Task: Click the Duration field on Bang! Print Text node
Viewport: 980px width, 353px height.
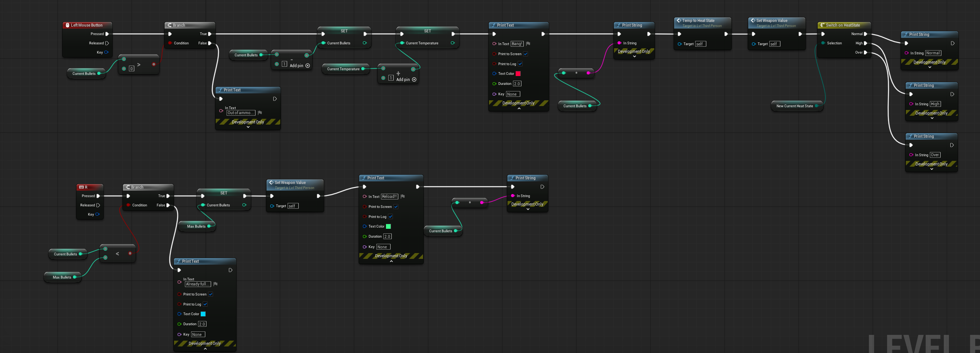Action: 517,84
